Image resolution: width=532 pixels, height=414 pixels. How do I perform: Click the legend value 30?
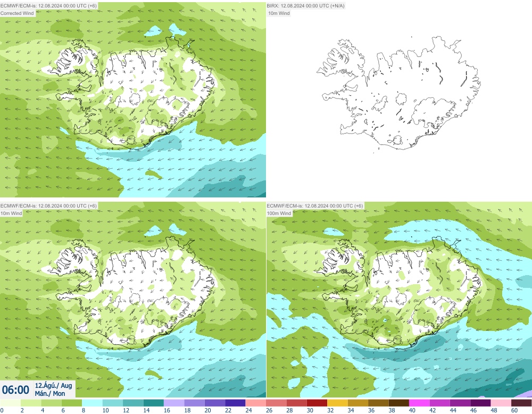[310, 410]
